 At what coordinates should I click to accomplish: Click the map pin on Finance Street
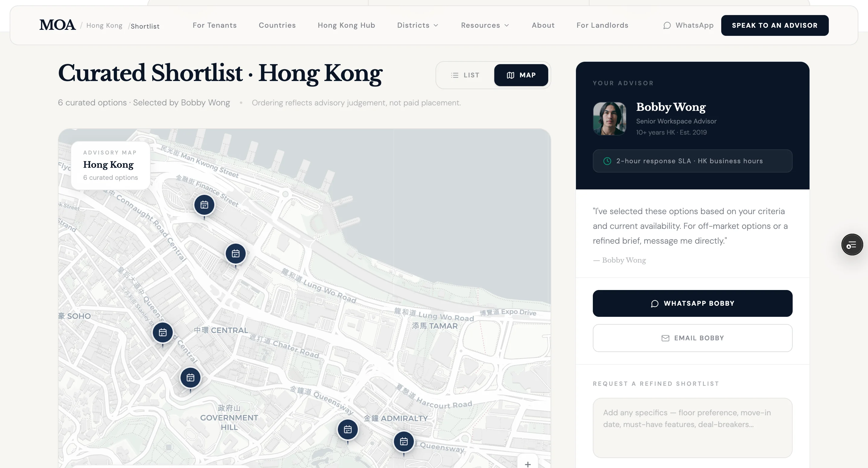[x=204, y=205]
